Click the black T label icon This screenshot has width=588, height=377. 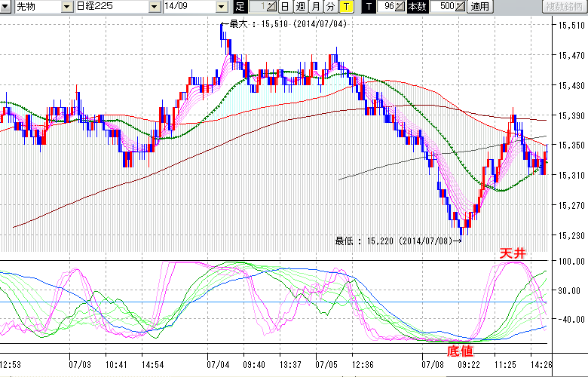[x=368, y=7]
